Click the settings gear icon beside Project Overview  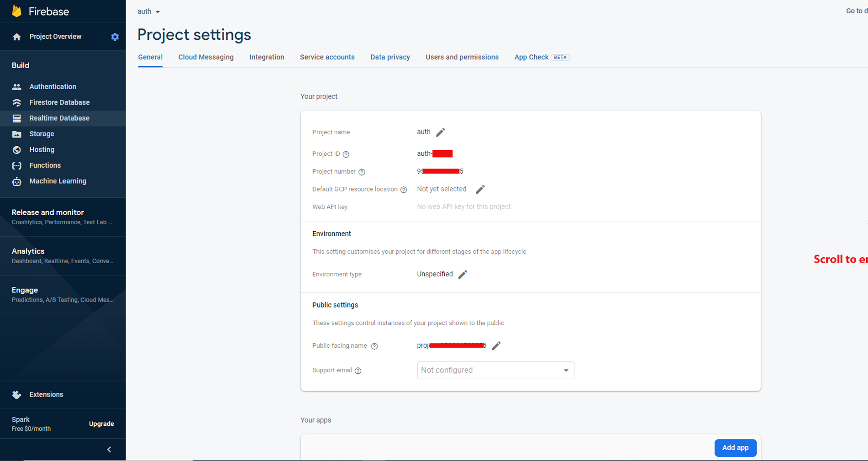(115, 37)
